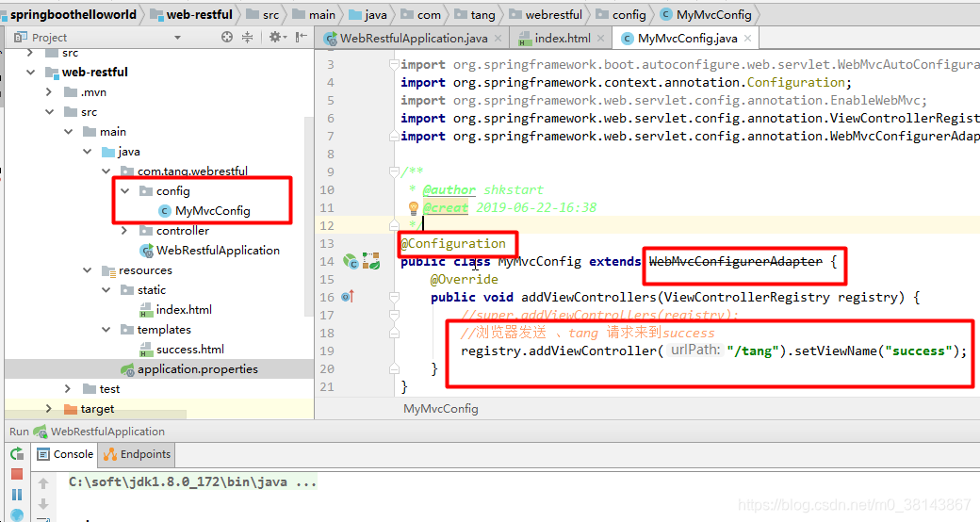This screenshot has height=522, width=980.
Task: Open the Project panel settings gear
Action: 277,38
